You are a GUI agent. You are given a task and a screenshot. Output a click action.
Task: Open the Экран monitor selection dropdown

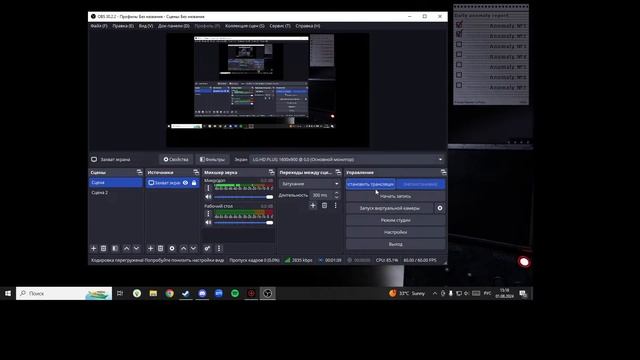click(x=347, y=160)
